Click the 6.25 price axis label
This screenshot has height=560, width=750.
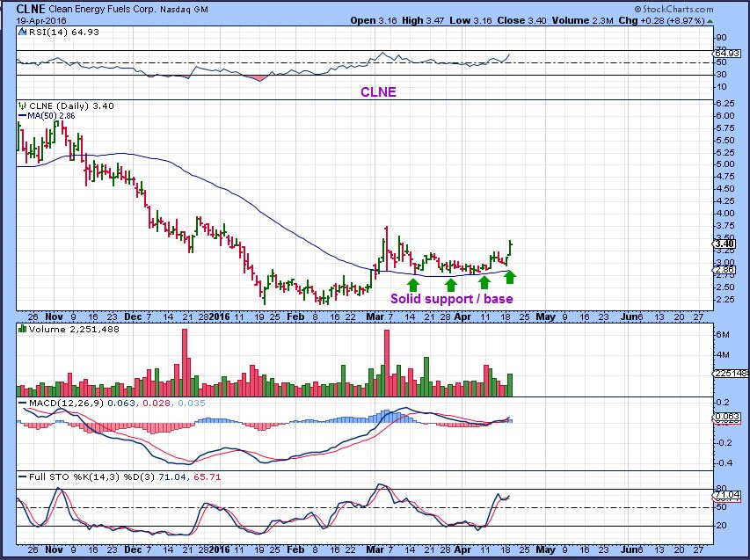coord(725,103)
